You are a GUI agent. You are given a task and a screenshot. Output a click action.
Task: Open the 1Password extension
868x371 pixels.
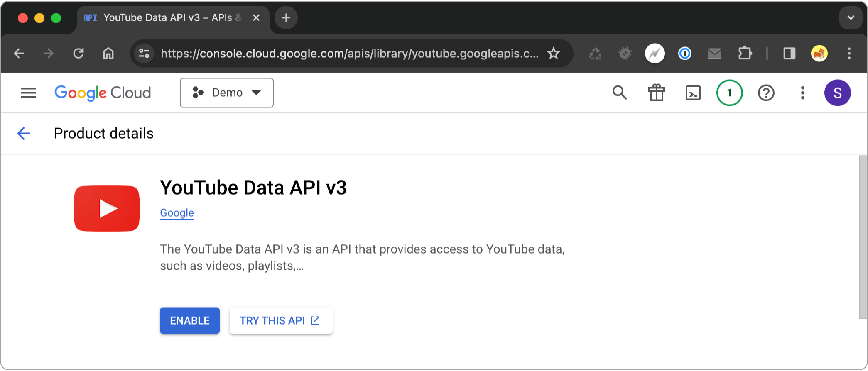pos(685,54)
